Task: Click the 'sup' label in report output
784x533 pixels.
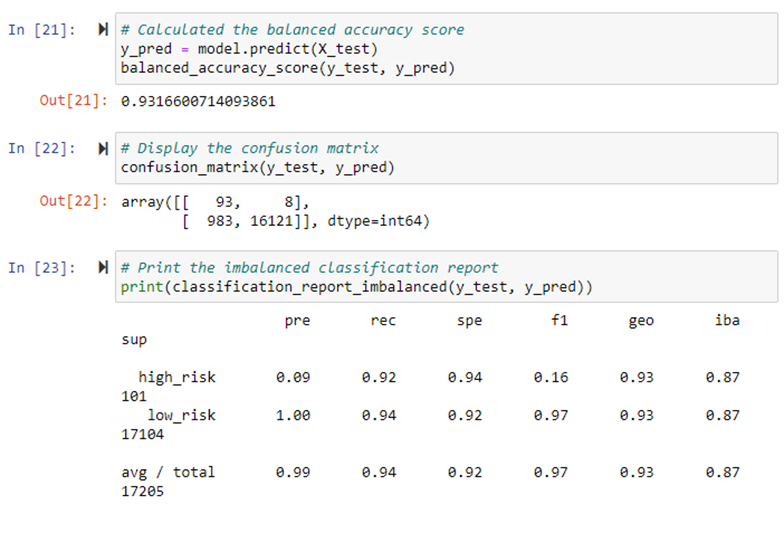Action: pos(134,340)
